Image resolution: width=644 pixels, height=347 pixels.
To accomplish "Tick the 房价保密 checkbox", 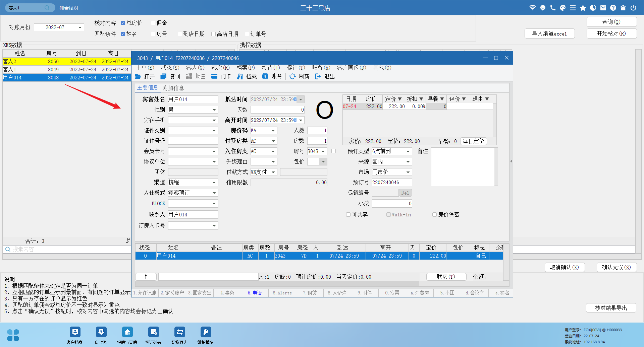I will 434,214.
